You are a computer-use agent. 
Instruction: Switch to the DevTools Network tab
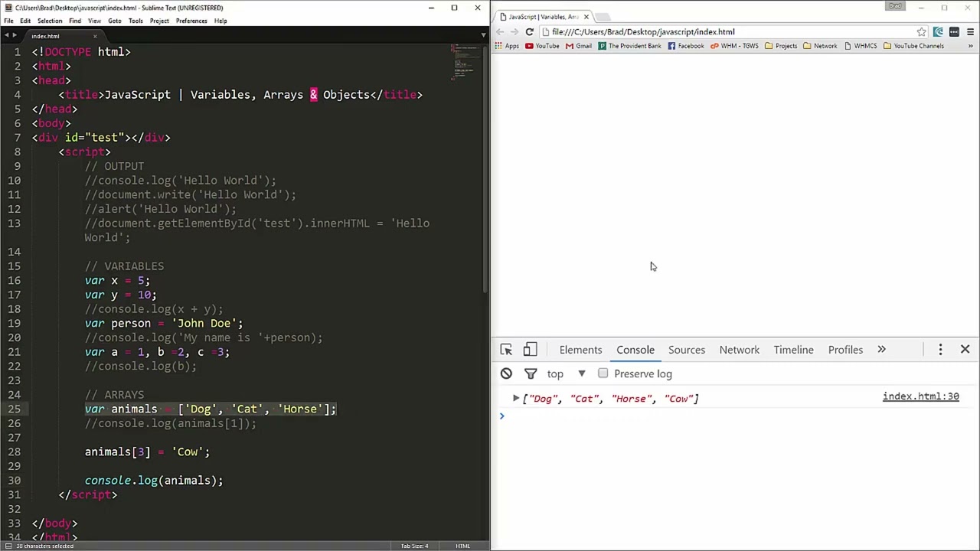[740, 350]
